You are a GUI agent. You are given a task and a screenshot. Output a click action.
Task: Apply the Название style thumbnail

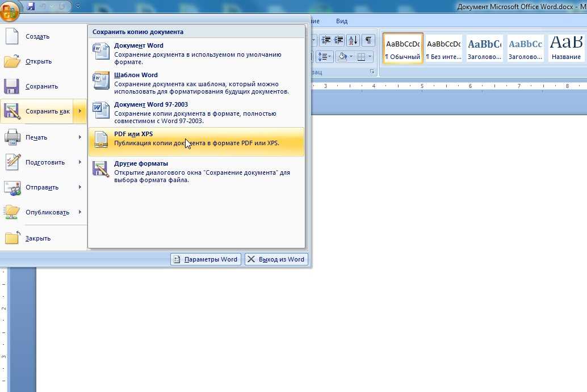tap(566, 48)
